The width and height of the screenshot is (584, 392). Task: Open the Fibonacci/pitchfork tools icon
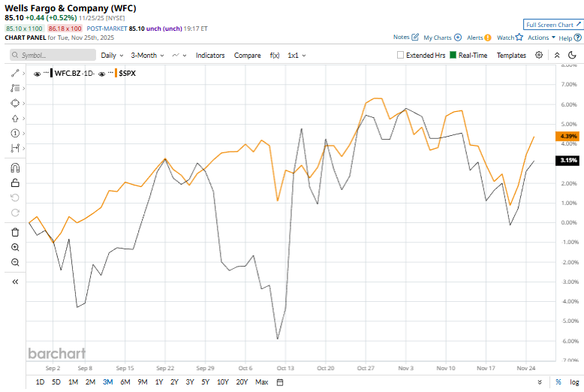[x=15, y=88]
